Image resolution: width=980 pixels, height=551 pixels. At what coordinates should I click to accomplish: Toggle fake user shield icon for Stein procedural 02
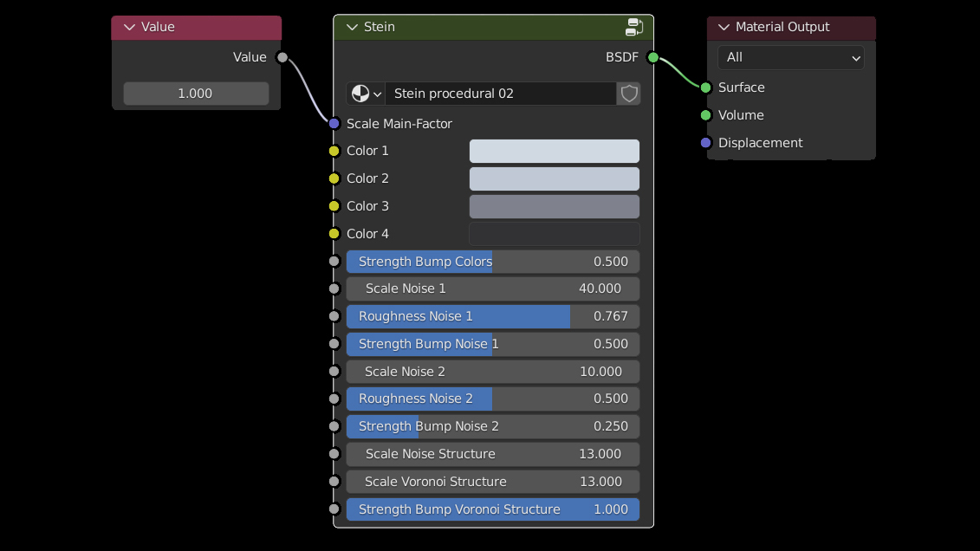point(629,94)
